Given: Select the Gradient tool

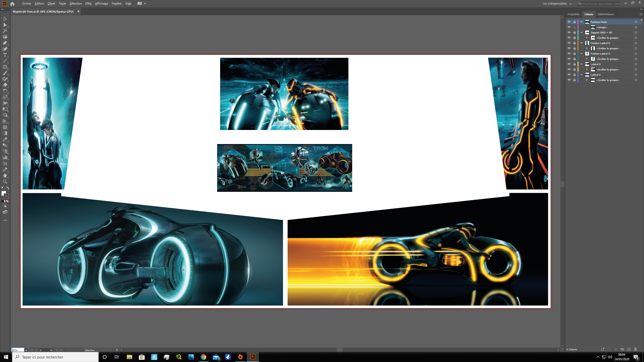Looking at the screenshot, I should pos(5,133).
